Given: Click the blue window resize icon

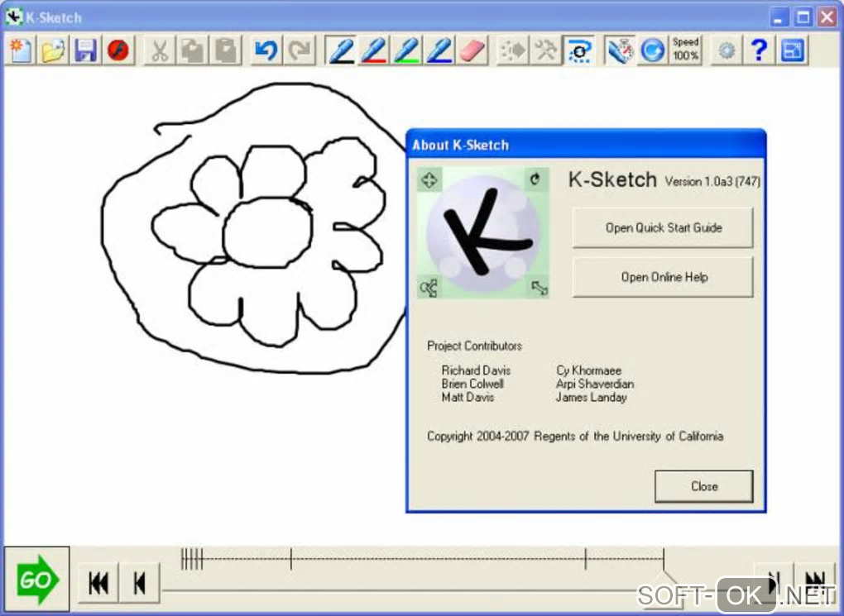Looking at the screenshot, I should click(792, 51).
